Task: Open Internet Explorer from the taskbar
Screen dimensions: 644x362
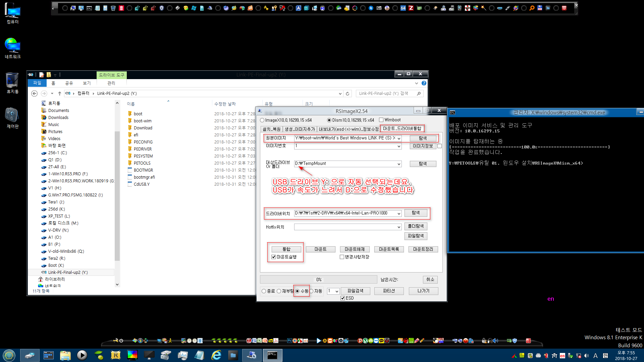Action: point(216,355)
